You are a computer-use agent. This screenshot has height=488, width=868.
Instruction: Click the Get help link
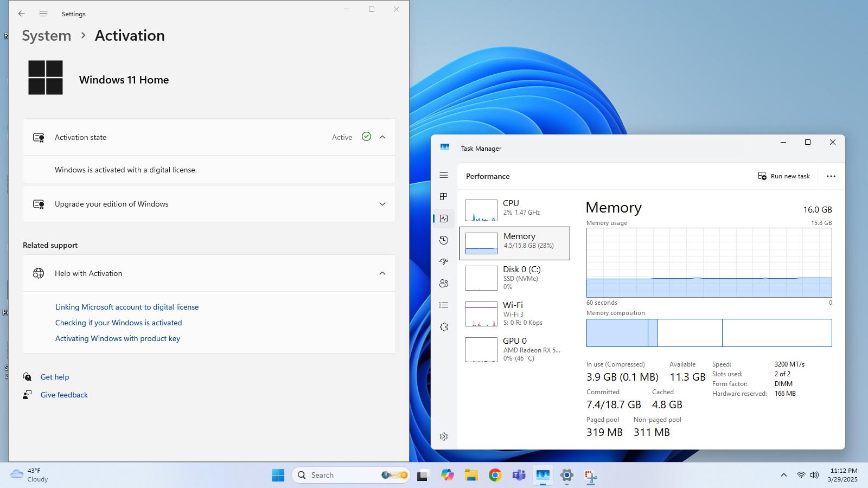click(55, 377)
